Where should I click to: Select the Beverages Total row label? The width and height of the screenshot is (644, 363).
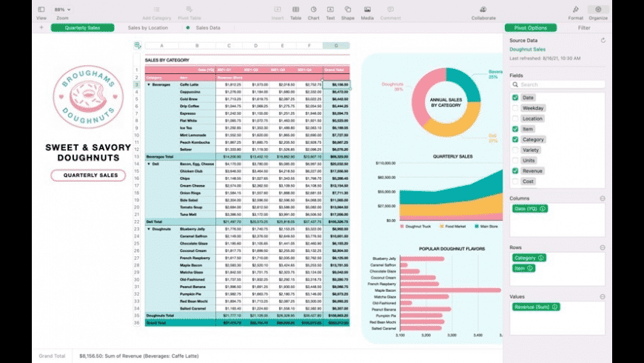point(159,156)
